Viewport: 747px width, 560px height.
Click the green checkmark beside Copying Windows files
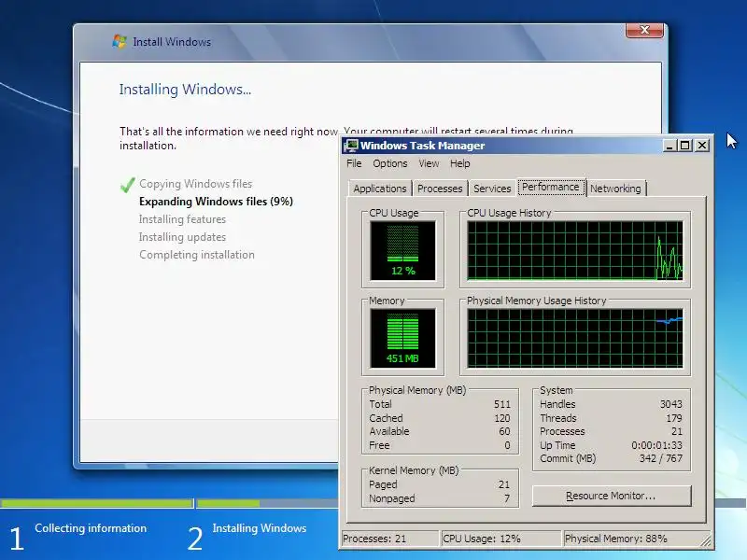click(127, 184)
